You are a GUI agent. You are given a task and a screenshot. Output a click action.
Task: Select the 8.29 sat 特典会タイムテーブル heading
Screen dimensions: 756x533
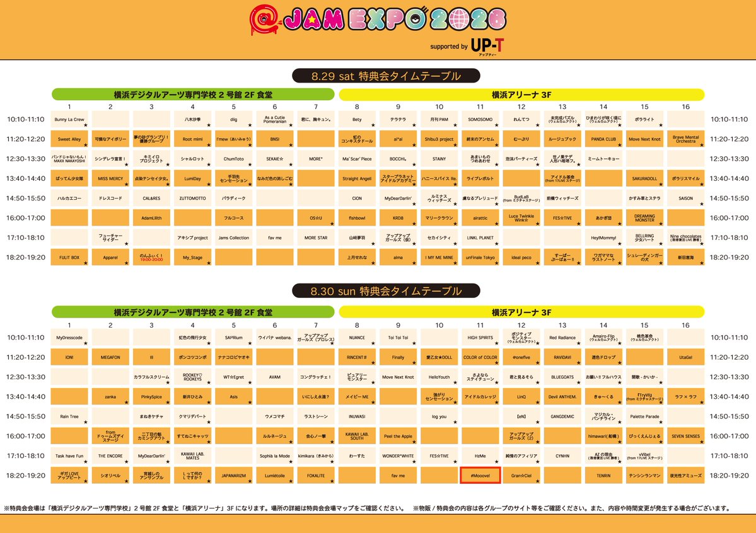[386, 76]
